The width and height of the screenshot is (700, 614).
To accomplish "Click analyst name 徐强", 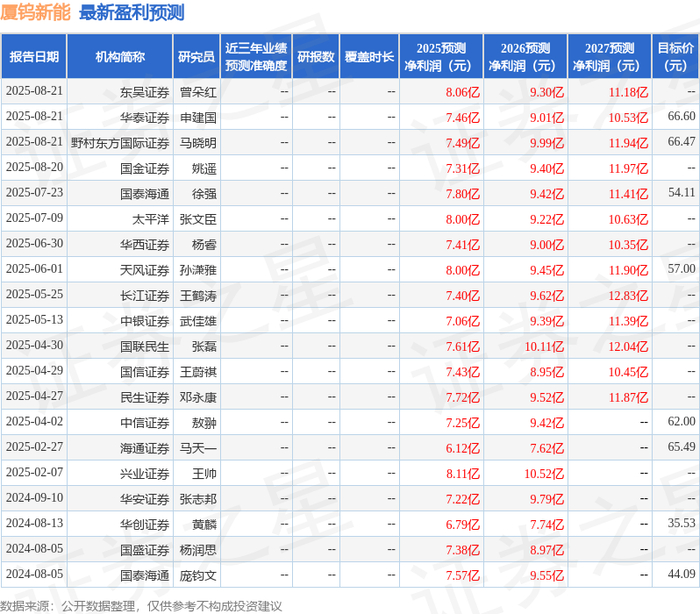I will (x=204, y=194).
